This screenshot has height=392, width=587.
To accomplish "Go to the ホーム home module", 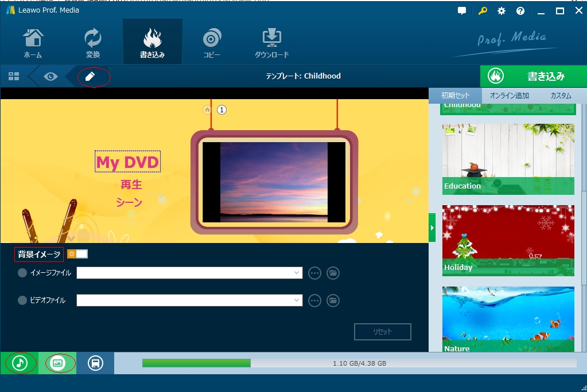I will pyautogui.click(x=33, y=42).
